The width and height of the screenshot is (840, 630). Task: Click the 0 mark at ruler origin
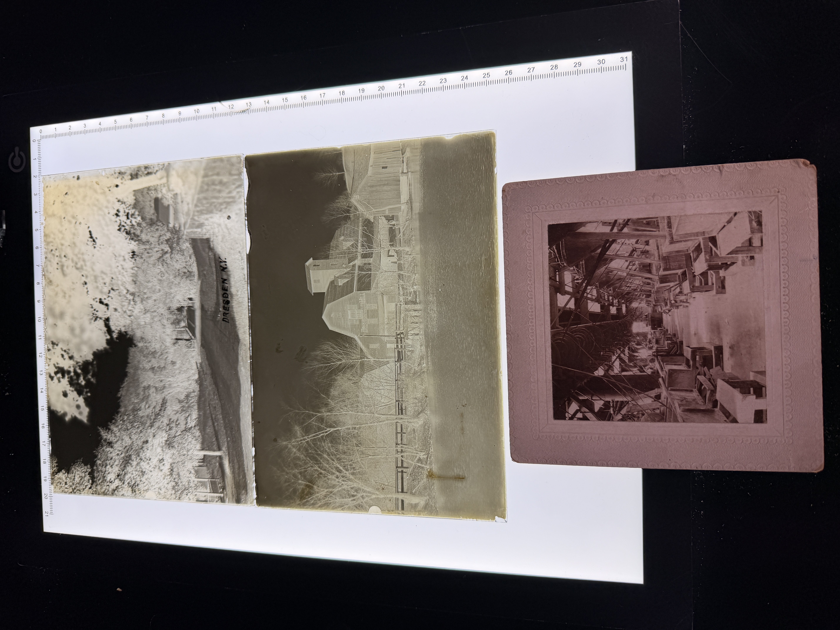tap(41, 131)
